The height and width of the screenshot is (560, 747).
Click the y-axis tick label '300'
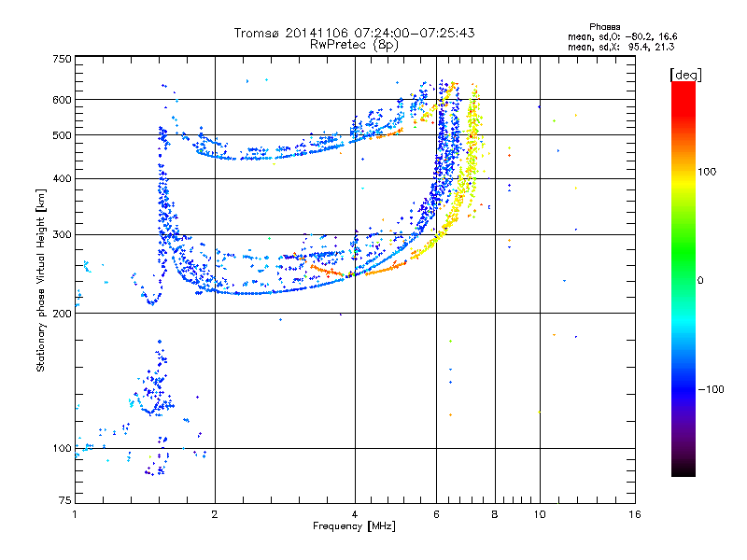click(x=62, y=234)
